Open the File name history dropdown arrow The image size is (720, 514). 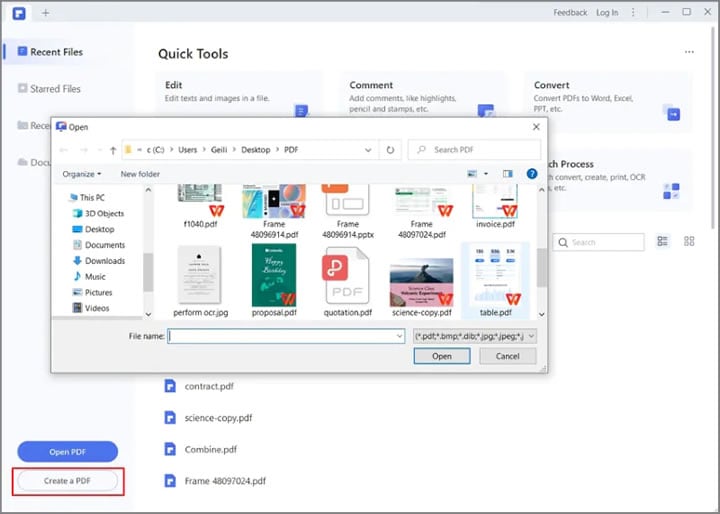399,336
